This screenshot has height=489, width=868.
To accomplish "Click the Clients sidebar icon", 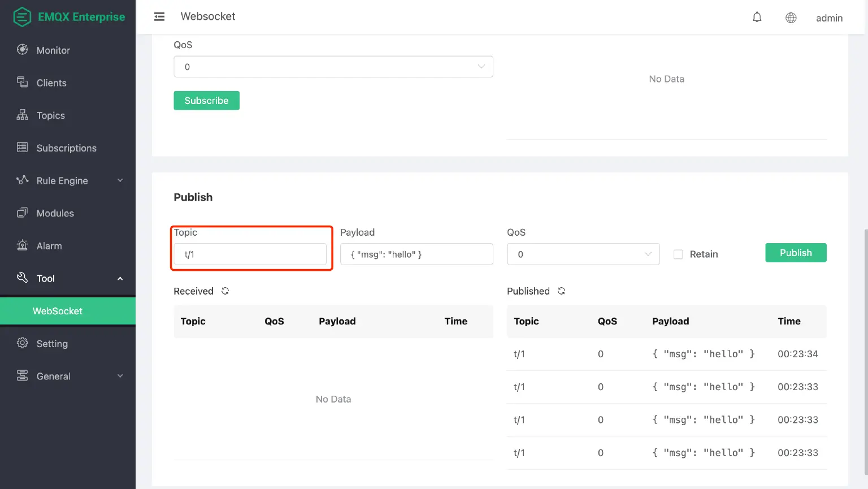I will click(23, 83).
